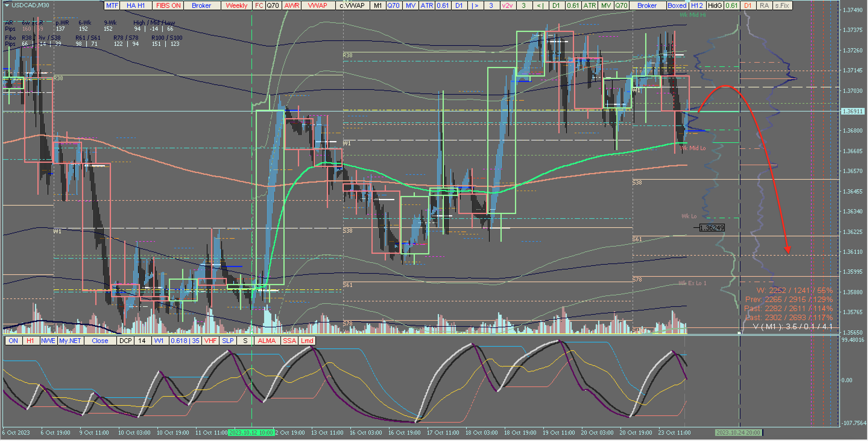The image size is (868, 441).
Task: Toggle the indicator ON button in subwindow
Action: pyautogui.click(x=13, y=341)
